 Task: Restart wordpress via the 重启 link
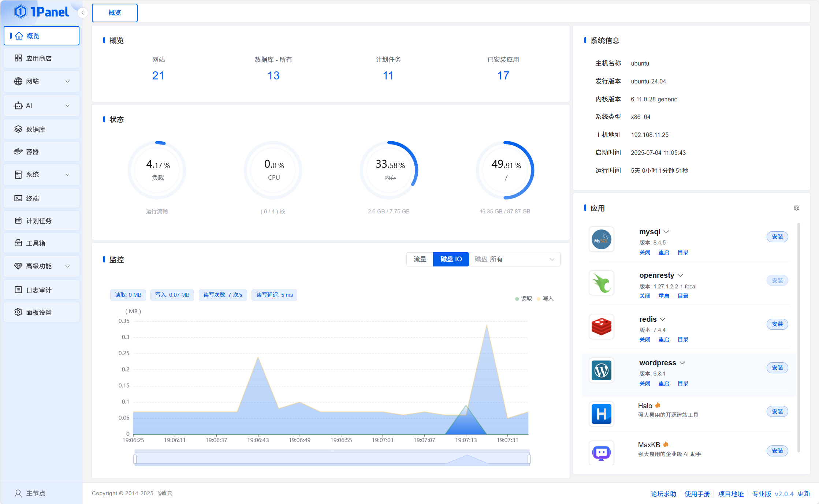[x=664, y=383]
